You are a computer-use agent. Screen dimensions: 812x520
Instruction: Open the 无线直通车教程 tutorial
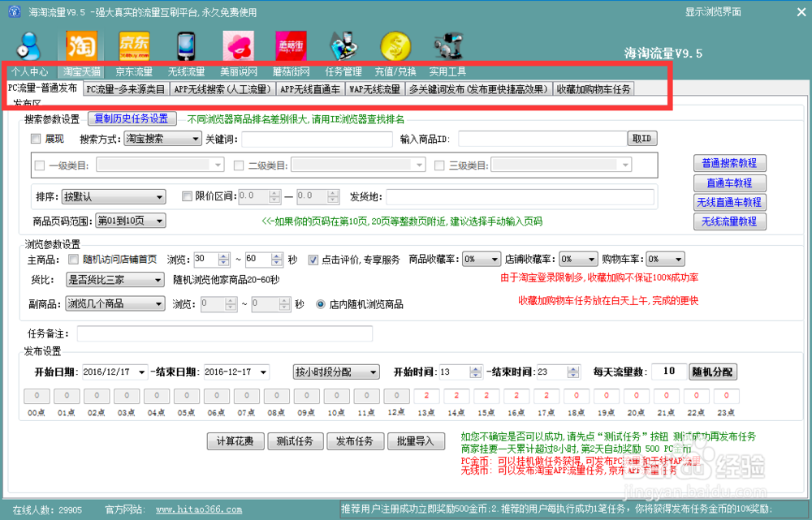[x=729, y=202]
